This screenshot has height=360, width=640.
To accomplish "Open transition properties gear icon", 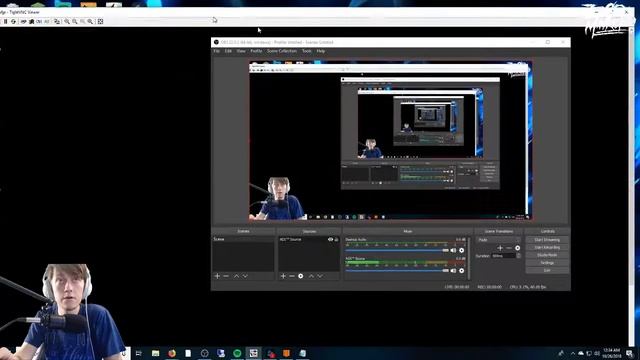I will point(518,248).
